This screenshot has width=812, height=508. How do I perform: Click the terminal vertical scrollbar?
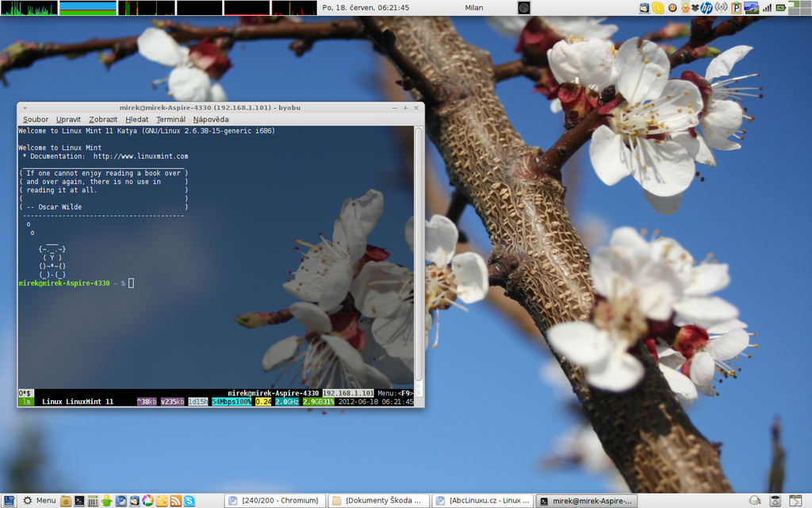[x=419, y=254]
